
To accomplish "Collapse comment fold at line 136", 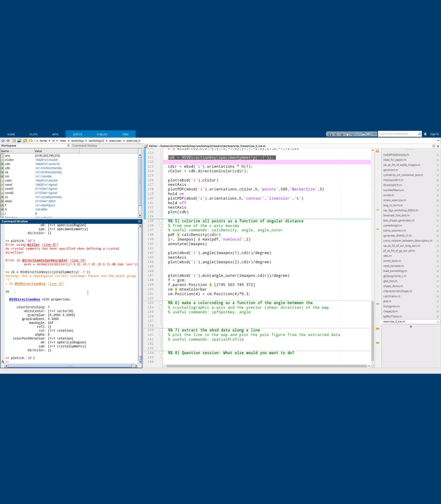I will click(161, 226).
